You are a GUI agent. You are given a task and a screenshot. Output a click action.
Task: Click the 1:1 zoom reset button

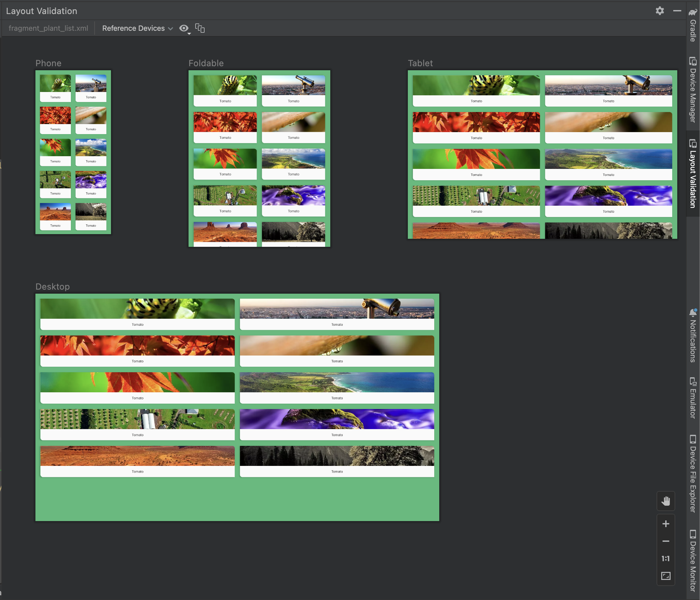[666, 558]
